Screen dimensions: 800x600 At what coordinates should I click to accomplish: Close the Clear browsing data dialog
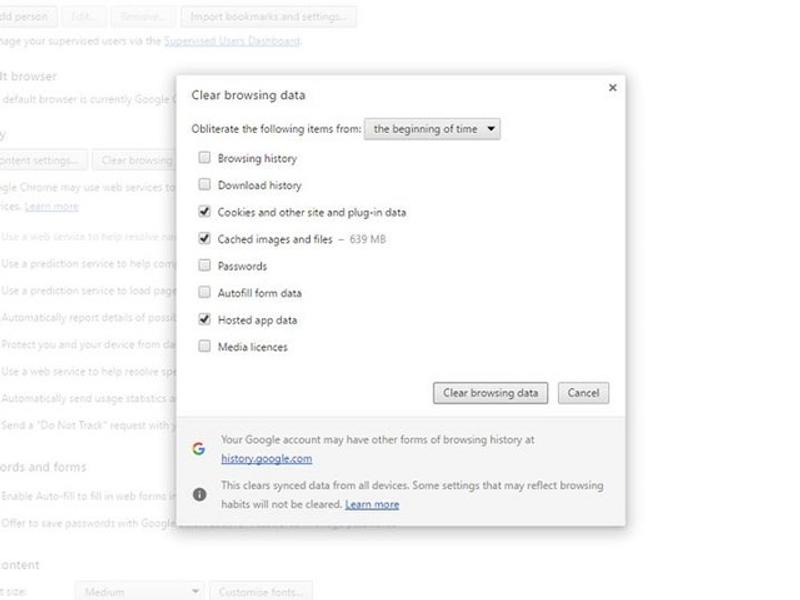[x=612, y=88]
